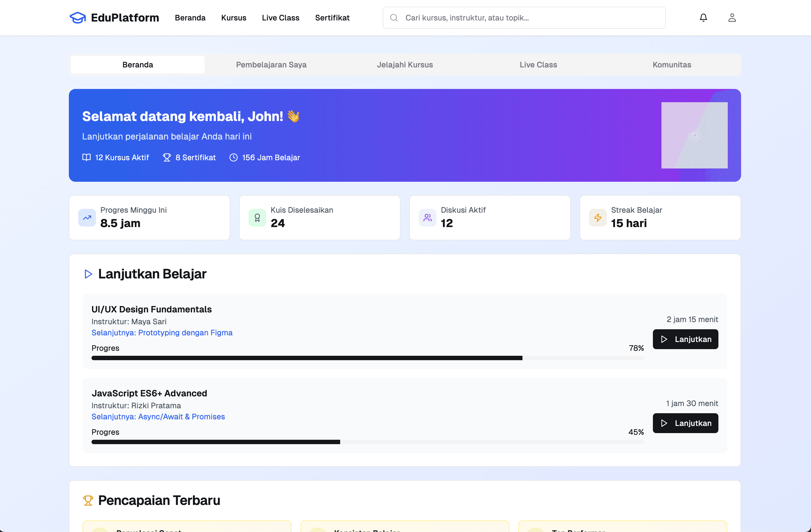This screenshot has height=532, width=811.
Task: Switch to the Live Class tab
Action: coord(538,65)
